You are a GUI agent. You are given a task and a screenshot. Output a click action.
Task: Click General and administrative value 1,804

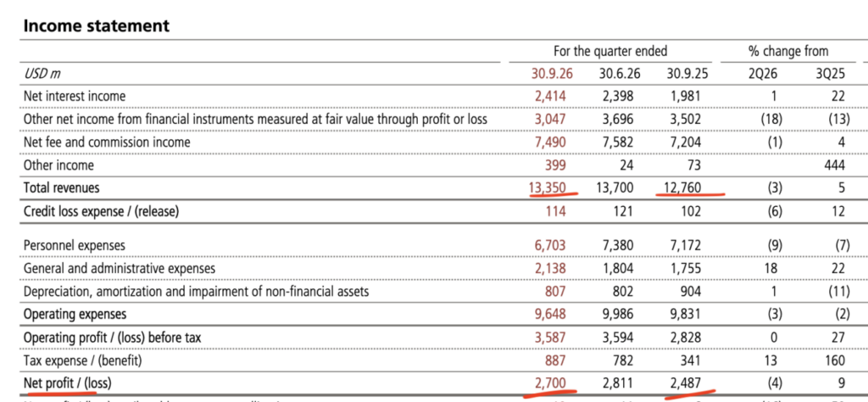[x=618, y=269]
